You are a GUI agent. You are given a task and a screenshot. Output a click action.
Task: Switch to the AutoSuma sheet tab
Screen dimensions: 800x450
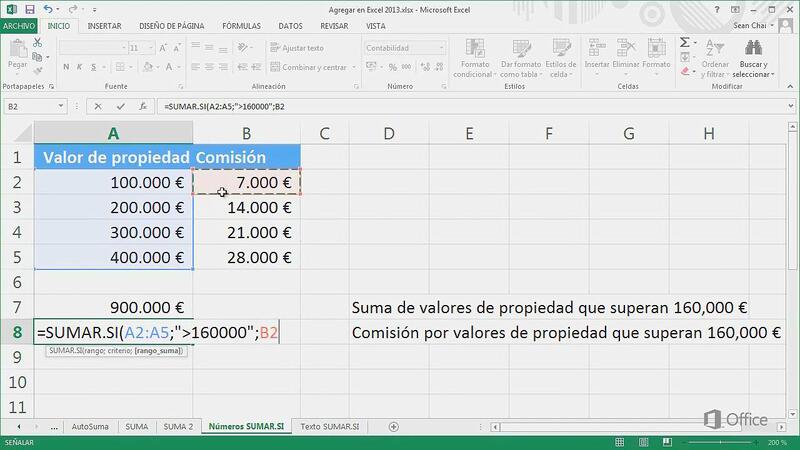pyautogui.click(x=91, y=427)
